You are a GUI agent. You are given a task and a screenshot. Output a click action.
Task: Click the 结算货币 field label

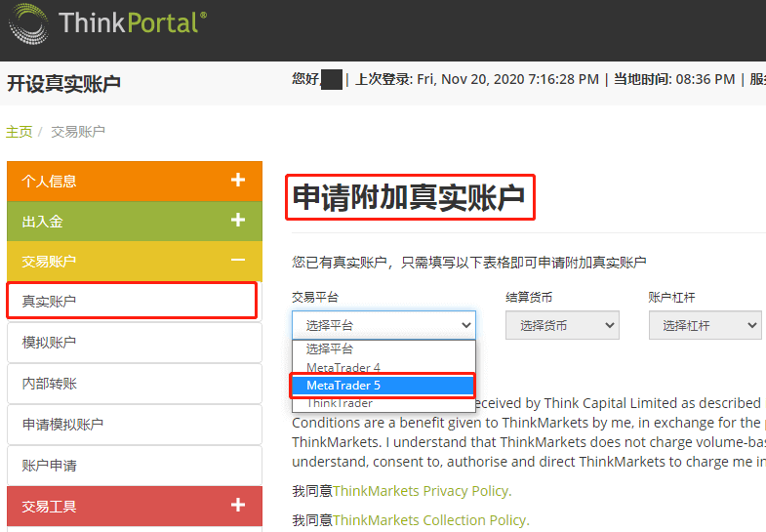pyautogui.click(x=529, y=297)
